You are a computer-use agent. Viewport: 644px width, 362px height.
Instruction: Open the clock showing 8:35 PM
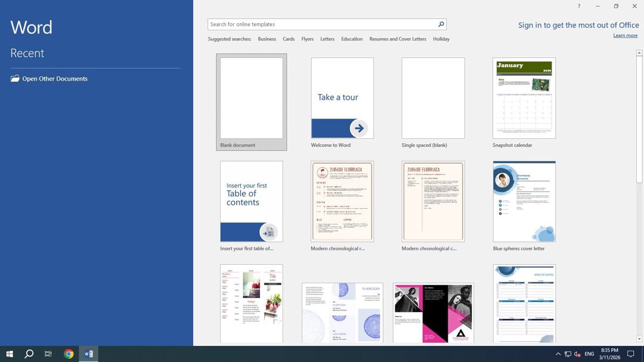tap(609, 354)
